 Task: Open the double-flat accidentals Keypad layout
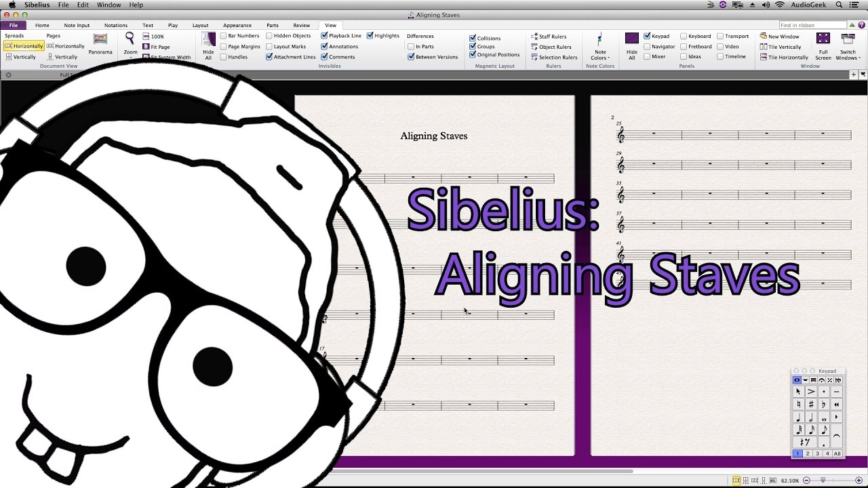click(837, 380)
